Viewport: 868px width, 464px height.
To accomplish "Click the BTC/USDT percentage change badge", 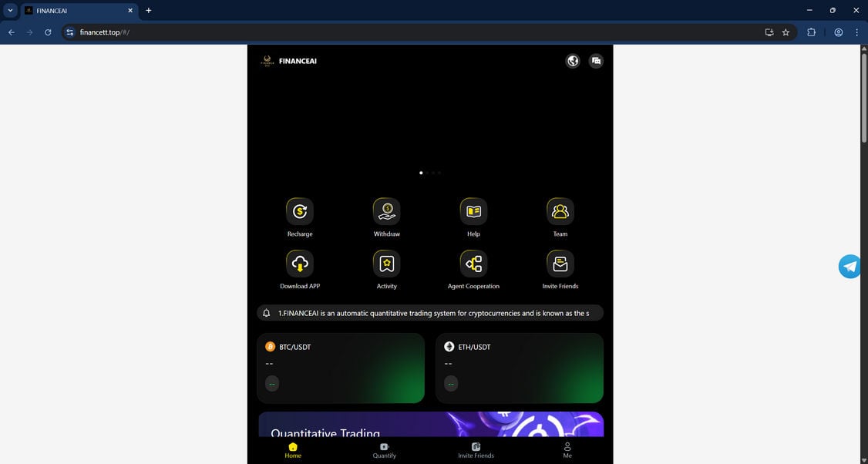I will pyautogui.click(x=272, y=384).
